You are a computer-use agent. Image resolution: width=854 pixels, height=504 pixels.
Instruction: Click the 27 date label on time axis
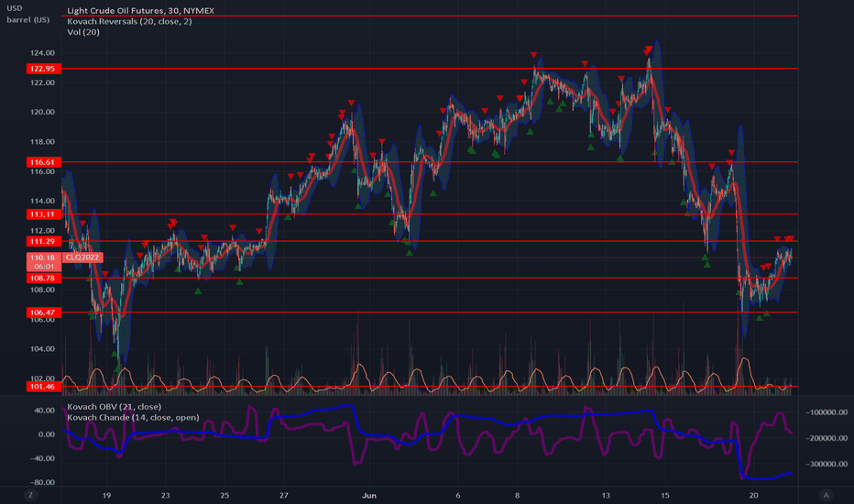(283, 495)
